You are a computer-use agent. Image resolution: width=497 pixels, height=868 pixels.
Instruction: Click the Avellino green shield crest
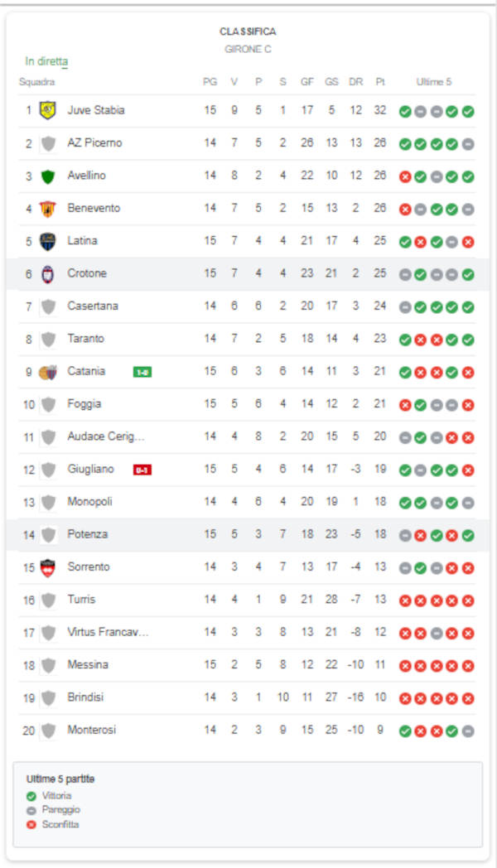coord(48,176)
